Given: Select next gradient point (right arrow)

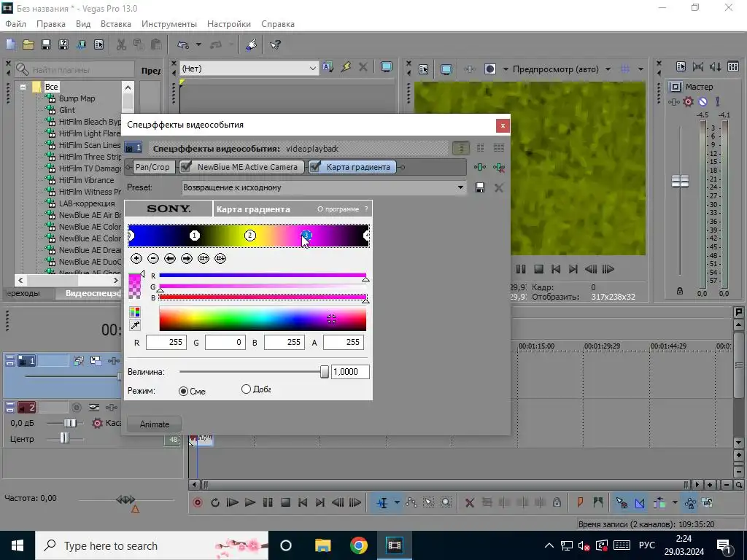Looking at the screenshot, I should tap(187, 259).
